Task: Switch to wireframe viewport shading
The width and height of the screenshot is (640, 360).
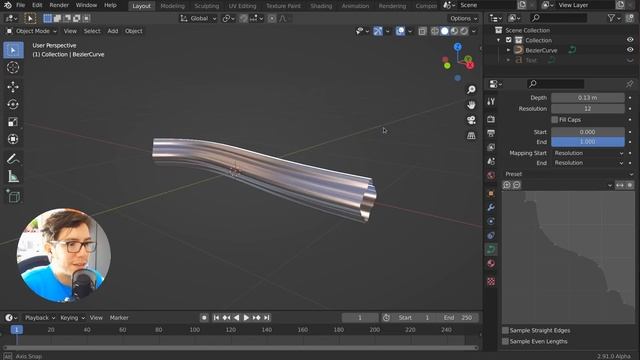Action: pyautogui.click(x=435, y=31)
